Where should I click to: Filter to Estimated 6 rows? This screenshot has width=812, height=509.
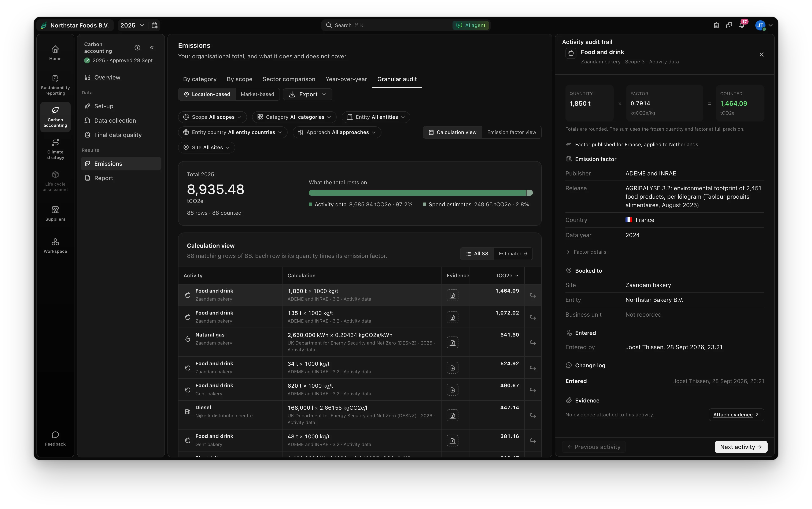[513, 253]
